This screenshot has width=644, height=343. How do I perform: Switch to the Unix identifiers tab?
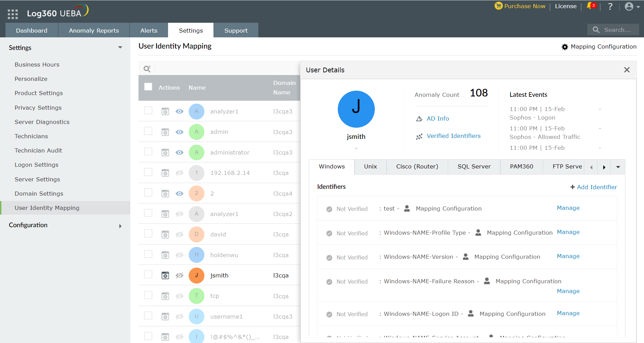(370, 166)
